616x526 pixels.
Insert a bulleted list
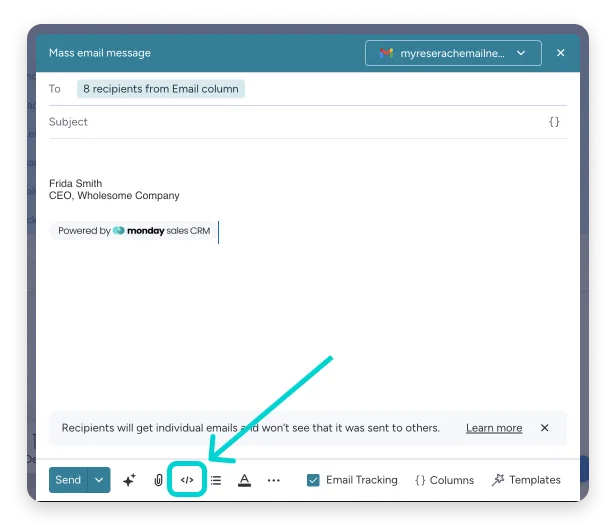point(216,480)
